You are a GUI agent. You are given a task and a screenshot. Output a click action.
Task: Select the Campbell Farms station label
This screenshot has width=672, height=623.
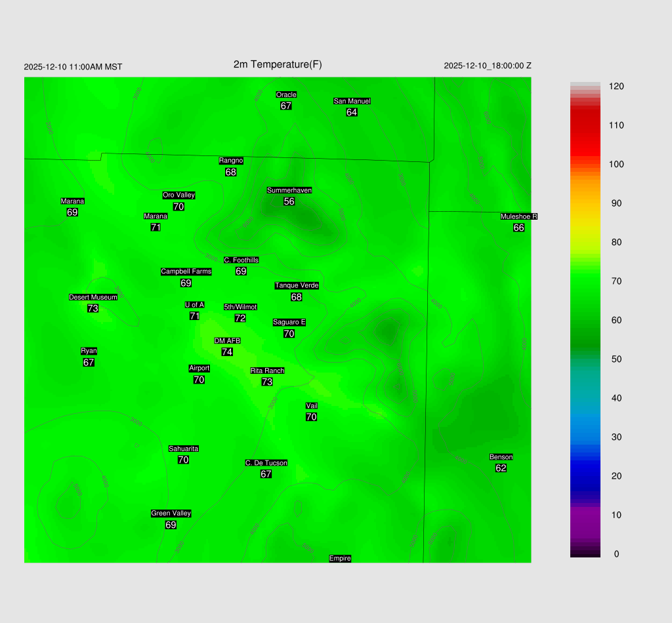point(186,271)
